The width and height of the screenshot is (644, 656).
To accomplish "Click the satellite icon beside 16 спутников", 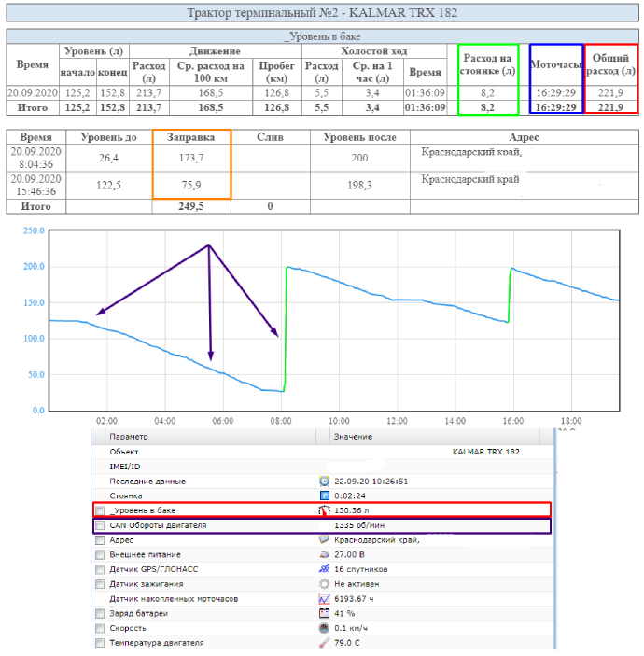I will [x=325, y=568].
